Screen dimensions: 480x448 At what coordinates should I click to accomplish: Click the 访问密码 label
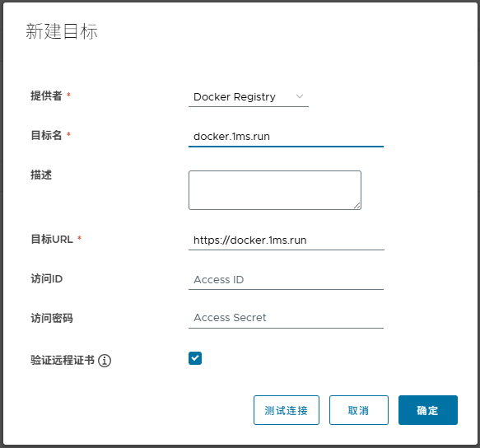(x=52, y=318)
